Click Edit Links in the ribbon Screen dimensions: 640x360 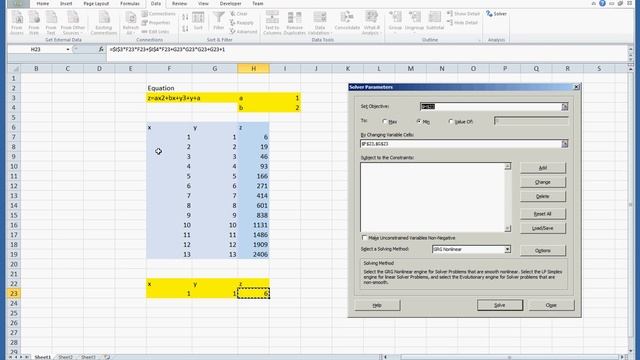coord(156,31)
